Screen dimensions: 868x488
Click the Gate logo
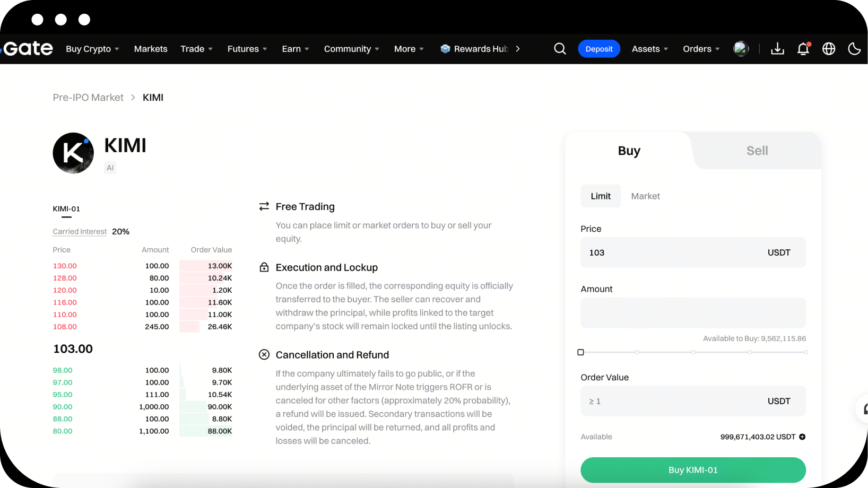point(28,49)
